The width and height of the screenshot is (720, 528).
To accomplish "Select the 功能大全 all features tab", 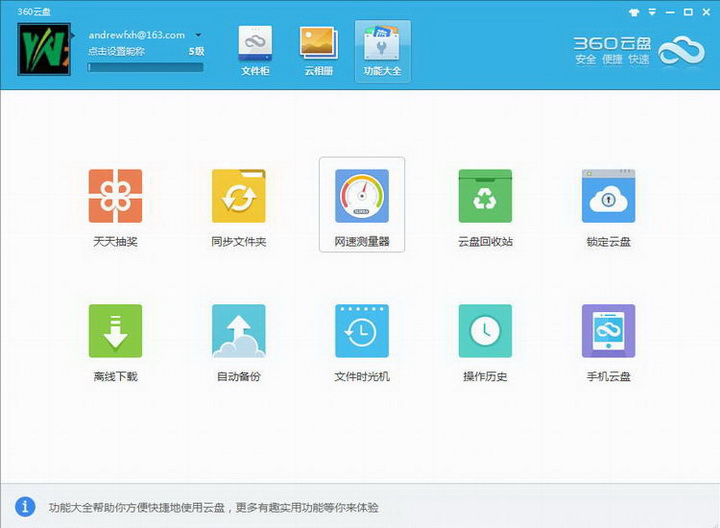I will click(x=382, y=51).
